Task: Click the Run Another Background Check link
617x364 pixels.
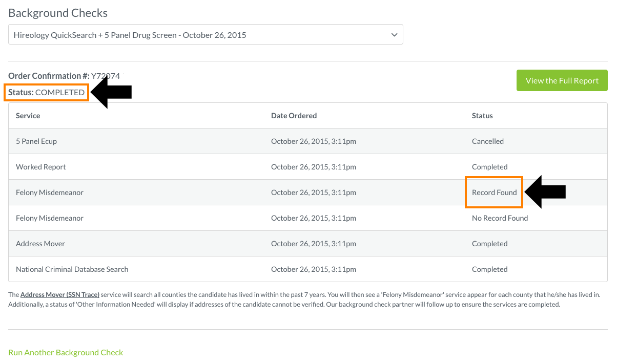Action: click(x=66, y=352)
